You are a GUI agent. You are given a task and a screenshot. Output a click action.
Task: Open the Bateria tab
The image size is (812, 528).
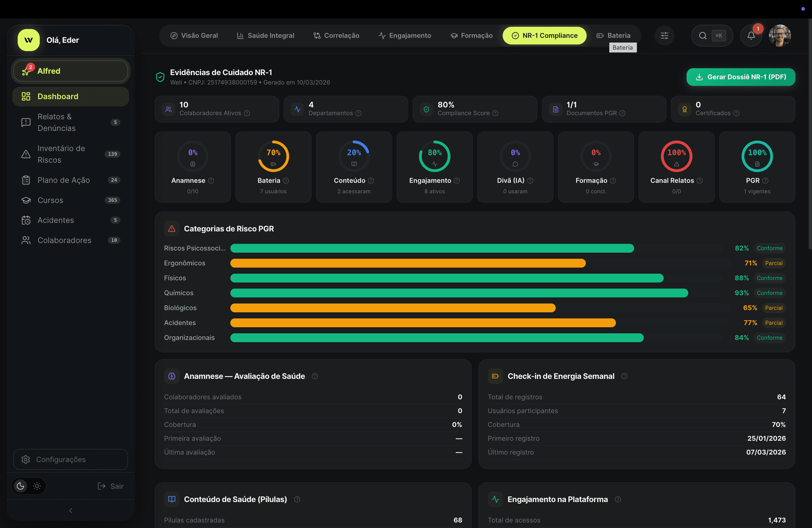pos(613,35)
